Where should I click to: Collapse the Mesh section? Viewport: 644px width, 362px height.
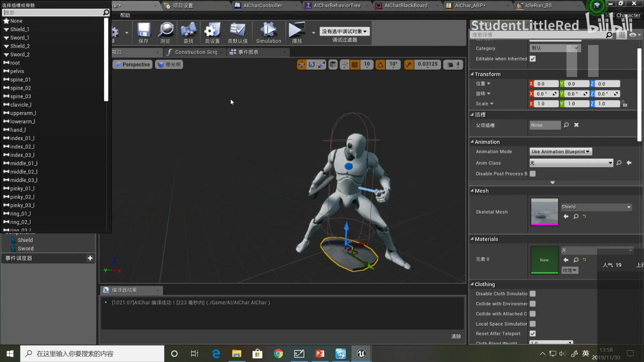[x=472, y=191]
